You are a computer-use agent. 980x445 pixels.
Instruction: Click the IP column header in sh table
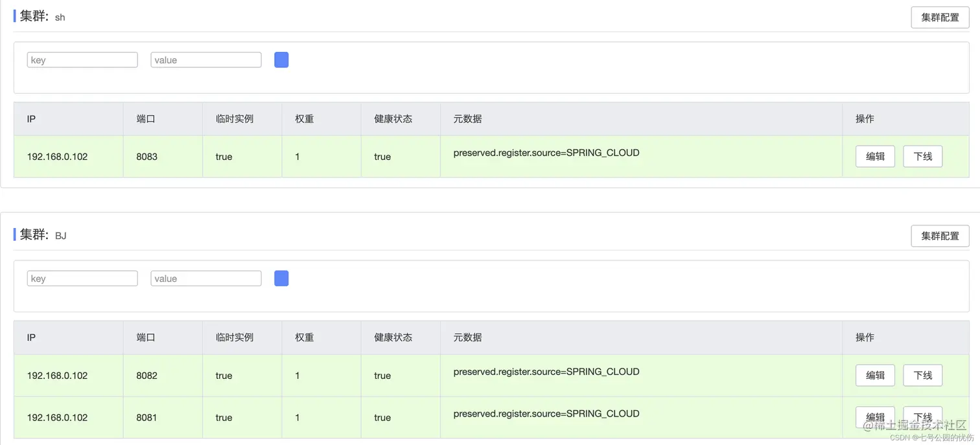coord(31,119)
